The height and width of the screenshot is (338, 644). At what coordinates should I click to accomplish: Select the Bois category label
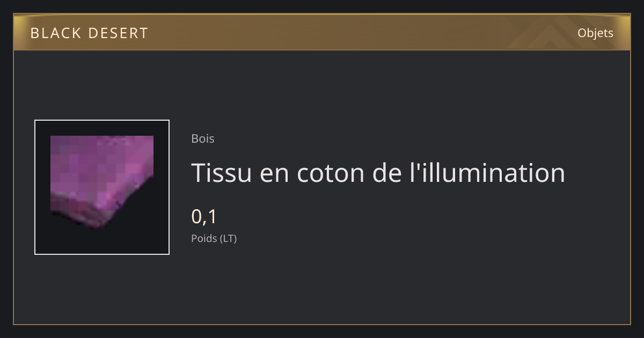[203, 138]
